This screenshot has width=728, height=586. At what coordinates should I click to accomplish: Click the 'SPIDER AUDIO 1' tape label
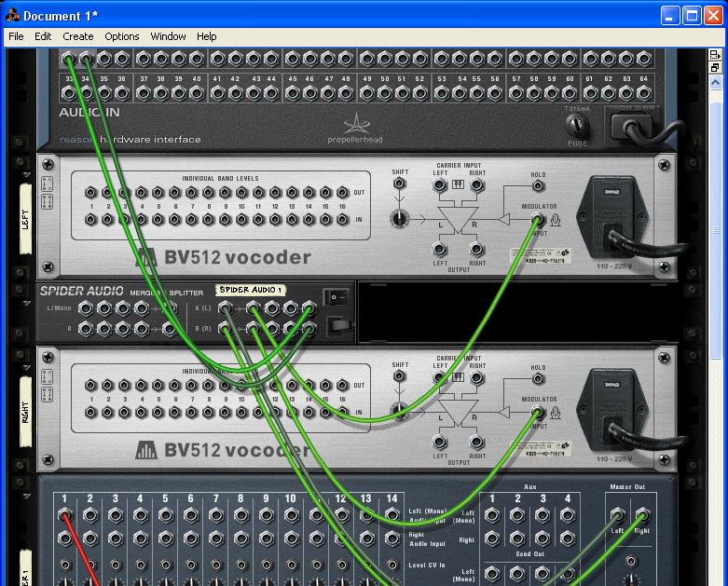coord(250,290)
